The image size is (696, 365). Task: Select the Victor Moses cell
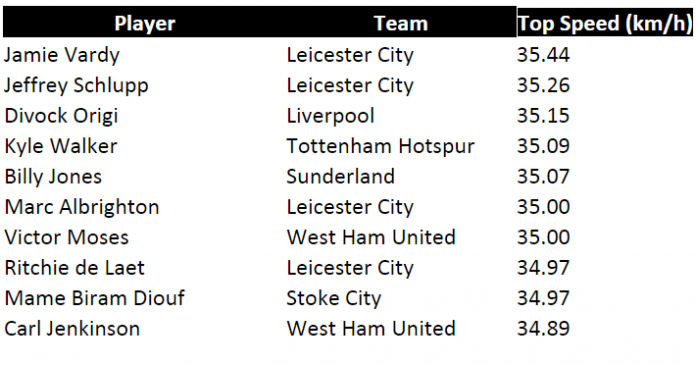coord(67,238)
